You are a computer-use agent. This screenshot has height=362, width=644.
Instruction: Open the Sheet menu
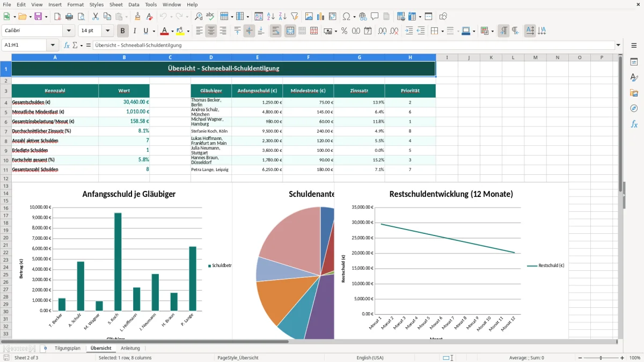[x=116, y=4]
